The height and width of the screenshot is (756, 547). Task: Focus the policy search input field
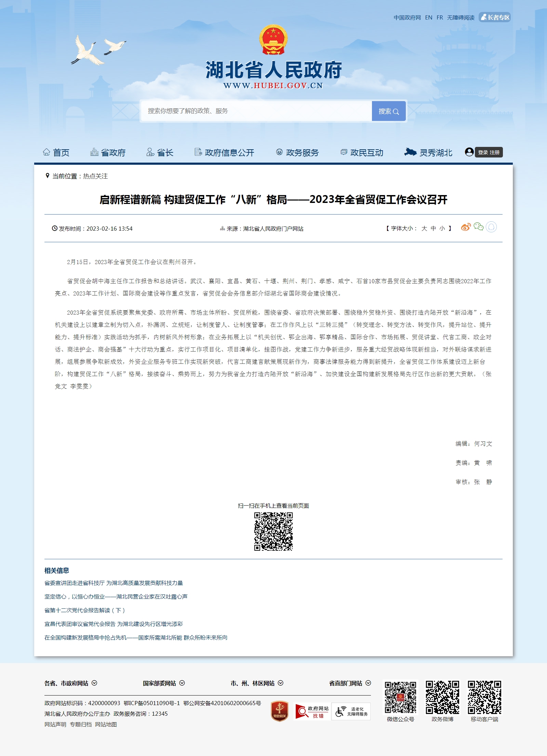[256, 111]
